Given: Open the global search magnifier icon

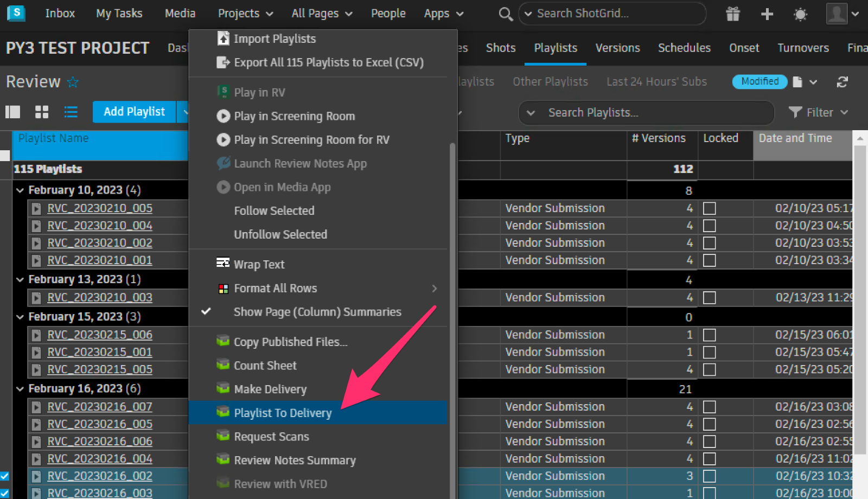Looking at the screenshot, I should pos(506,14).
